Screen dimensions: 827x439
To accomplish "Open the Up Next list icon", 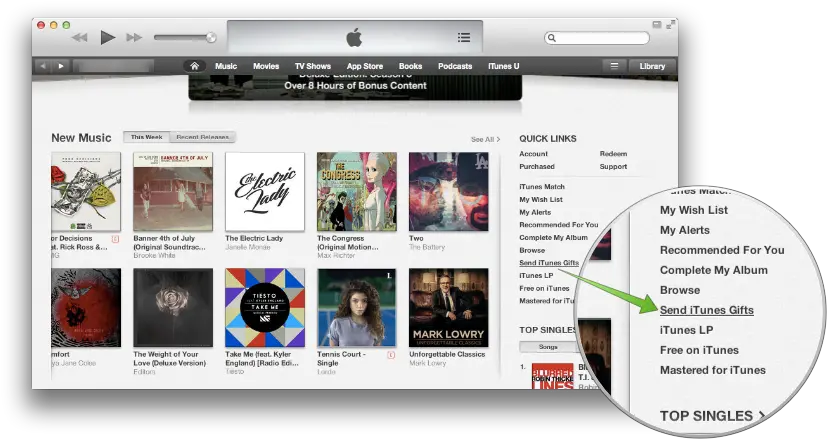I will point(464,37).
